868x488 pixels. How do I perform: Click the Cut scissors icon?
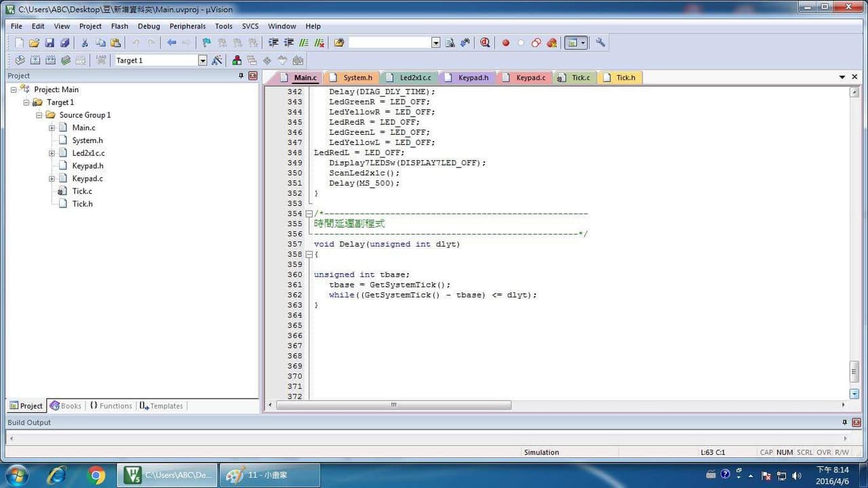[85, 43]
